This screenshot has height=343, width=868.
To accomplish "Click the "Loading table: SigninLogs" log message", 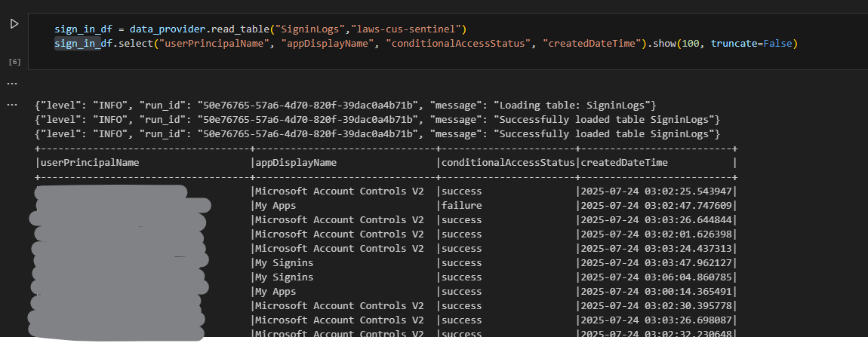I will pyautogui.click(x=572, y=105).
